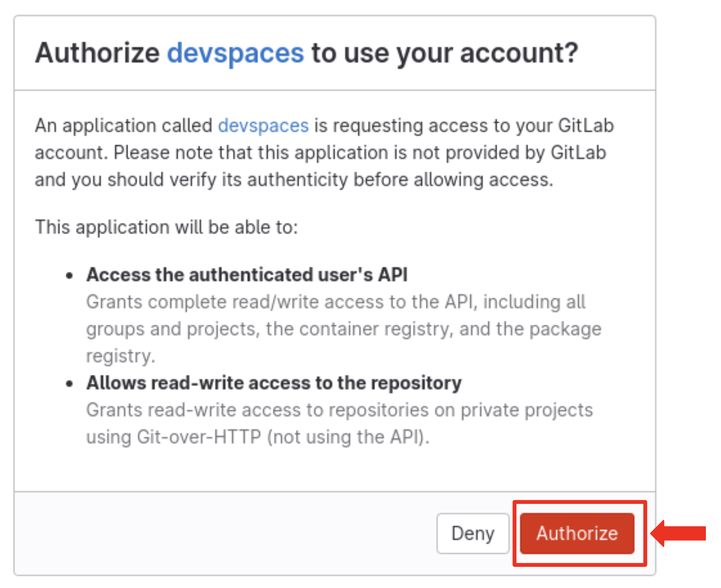Click the word "Authorize" in the dialog heading
Viewport: 721px width, 588px height.
(x=97, y=53)
